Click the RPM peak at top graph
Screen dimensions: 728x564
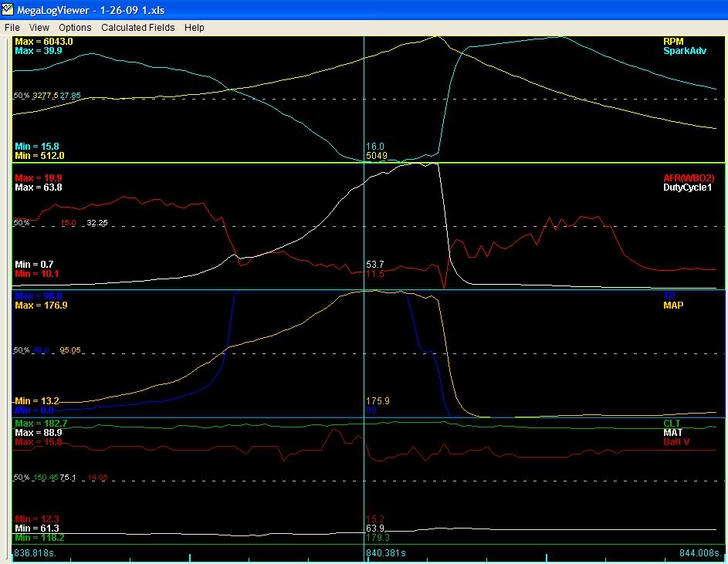click(437, 36)
